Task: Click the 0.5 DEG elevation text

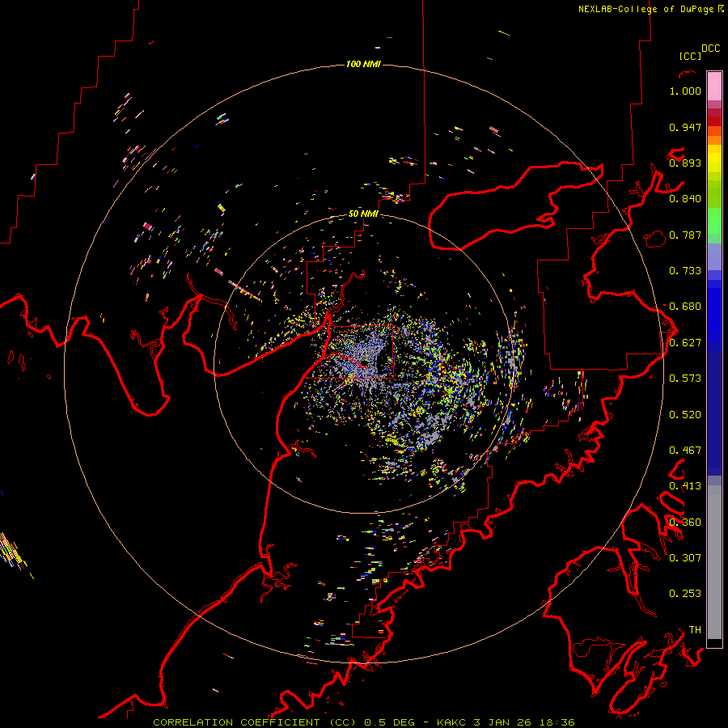Action: pos(388,722)
